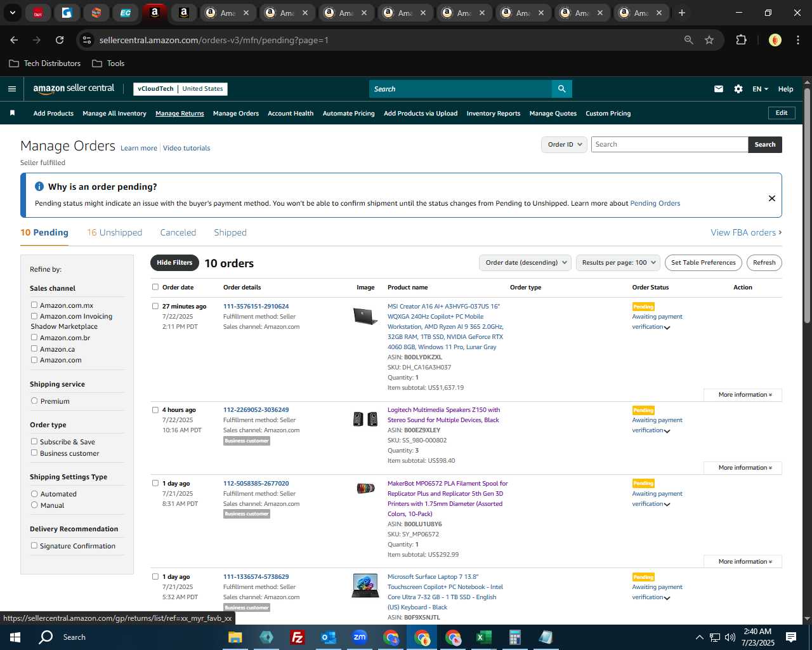Screen dimensions: 812x650
Task: Switch to the Canceled tab
Action: [178, 232]
